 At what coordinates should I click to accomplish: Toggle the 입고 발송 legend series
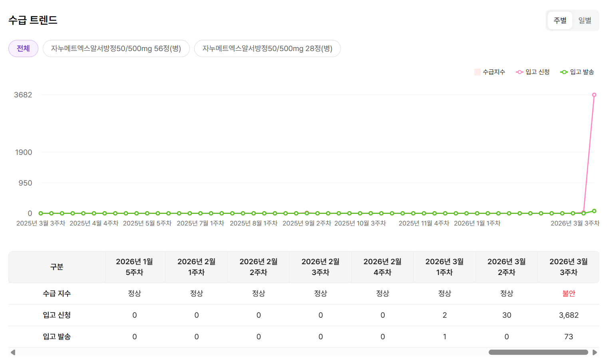click(x=577, y=72)
